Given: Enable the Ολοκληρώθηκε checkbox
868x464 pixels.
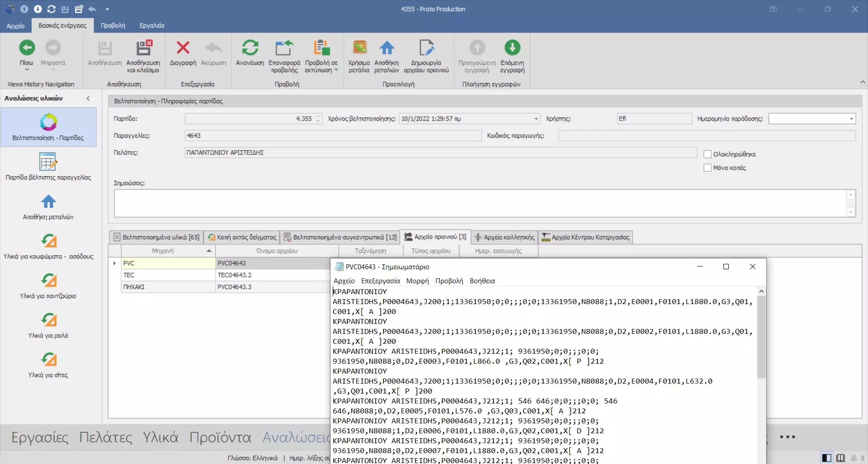Looking at the screenshot, I should [x=708, y=154].
